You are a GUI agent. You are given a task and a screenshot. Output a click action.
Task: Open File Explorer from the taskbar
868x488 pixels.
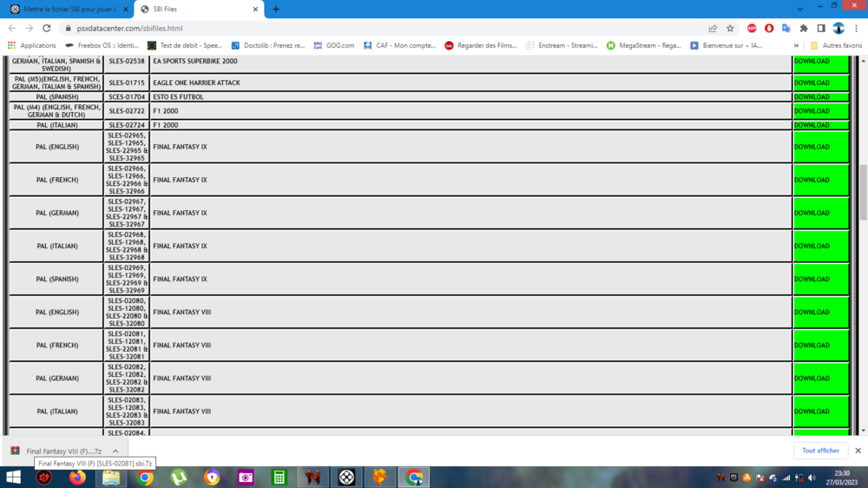click(x=111, y=478)
